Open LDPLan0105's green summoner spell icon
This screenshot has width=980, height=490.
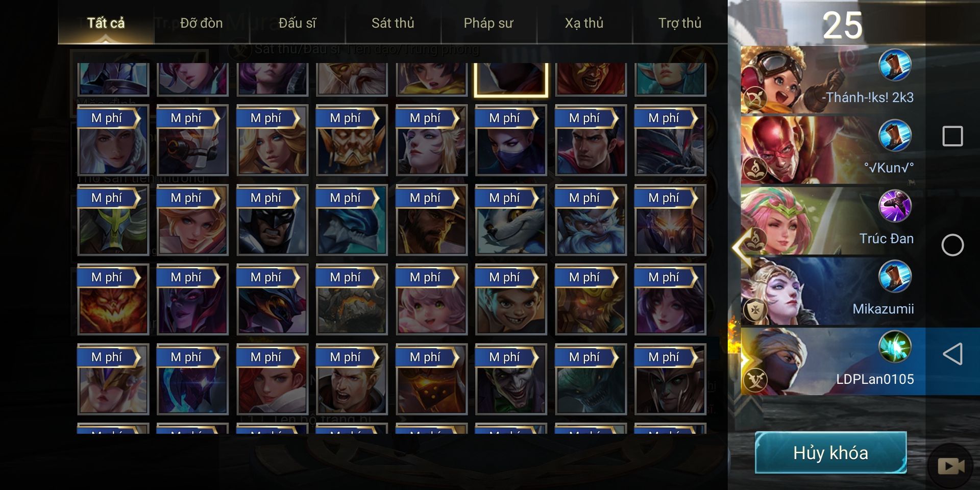point(895,347)
